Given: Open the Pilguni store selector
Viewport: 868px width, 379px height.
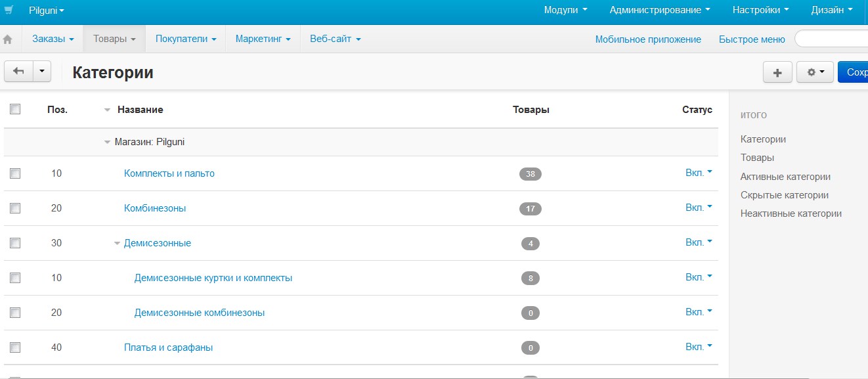Looking at the screenshot, I should [47, 11].
